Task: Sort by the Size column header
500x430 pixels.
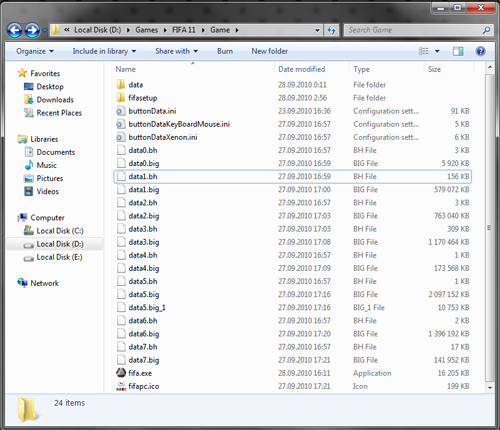Action: click(434, 69)
